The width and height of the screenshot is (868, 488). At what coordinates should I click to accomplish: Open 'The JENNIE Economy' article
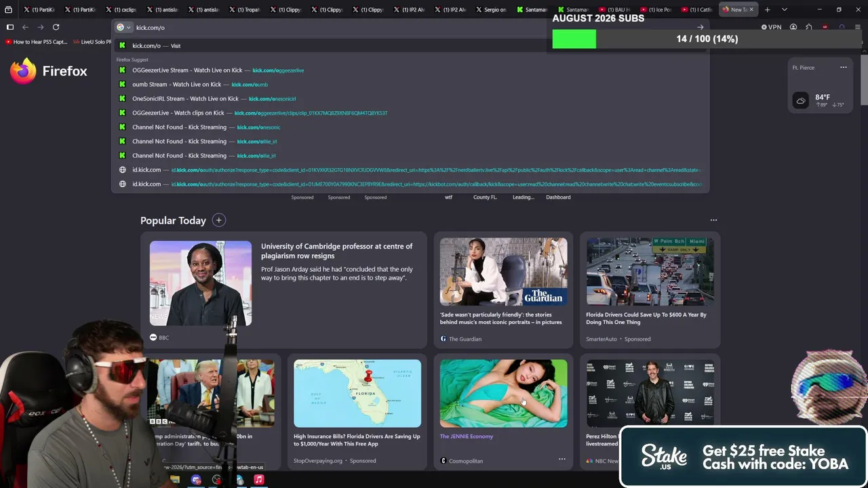[467, 436]
